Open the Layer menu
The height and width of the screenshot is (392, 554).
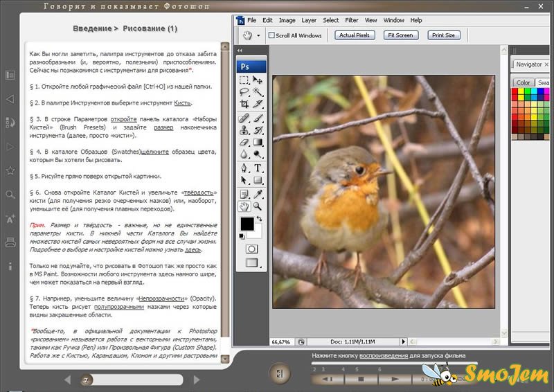click(309, 21)
